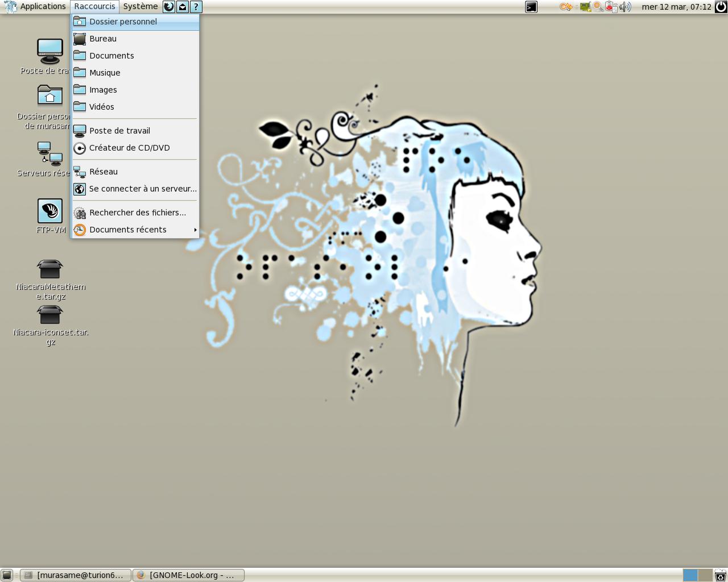This screenshot has height=582, width=728.
Task: Open the volume speaker applet
Action: click(x=625, y=7)
